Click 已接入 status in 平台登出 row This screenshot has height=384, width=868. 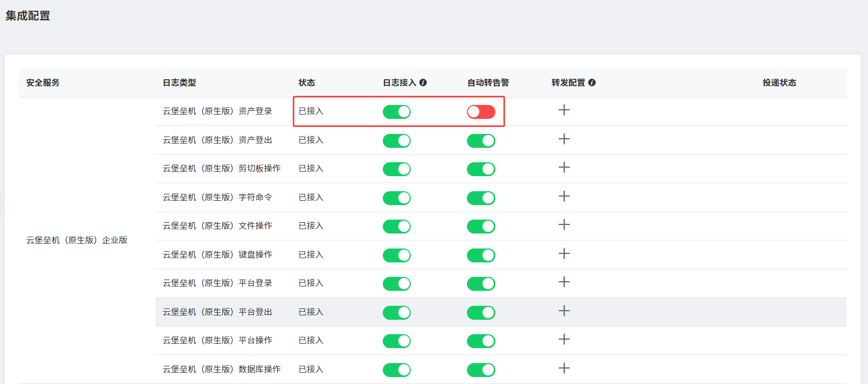coord(311,312)
